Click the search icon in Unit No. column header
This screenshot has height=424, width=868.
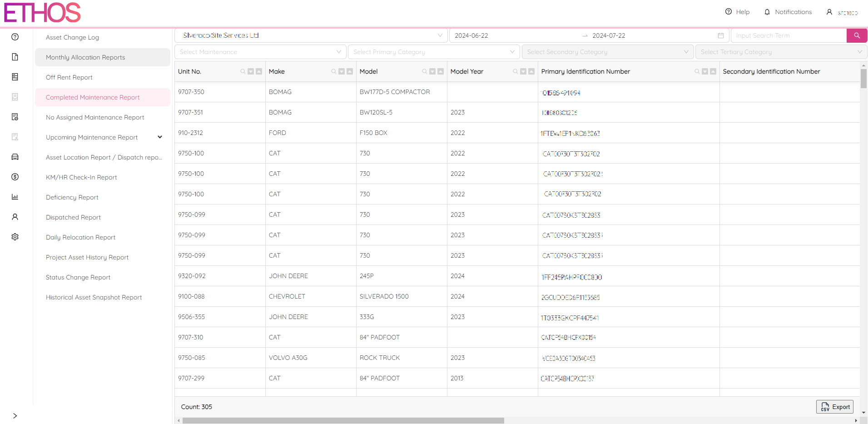243,71
